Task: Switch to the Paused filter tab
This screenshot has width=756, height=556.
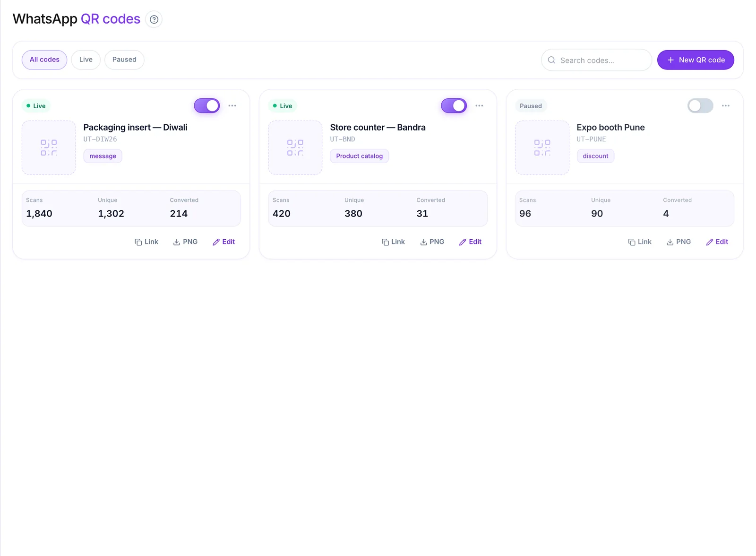Action: pos(124,60)
